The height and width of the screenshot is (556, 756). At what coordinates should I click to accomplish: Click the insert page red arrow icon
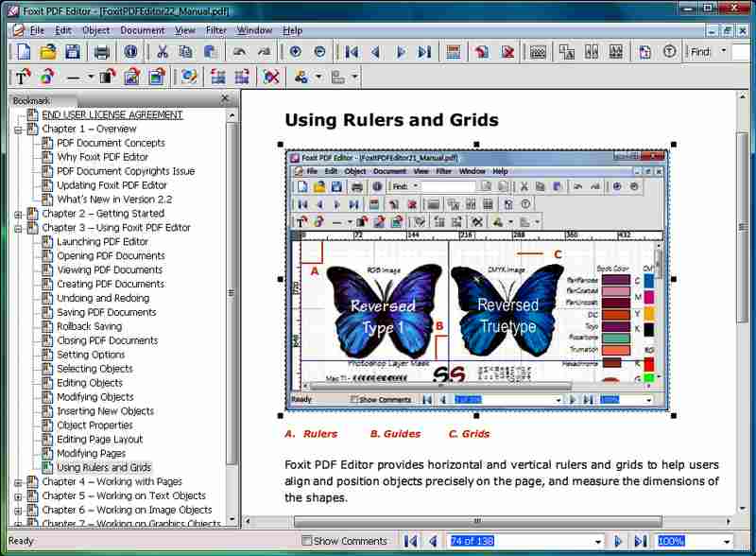coord(482,52)
